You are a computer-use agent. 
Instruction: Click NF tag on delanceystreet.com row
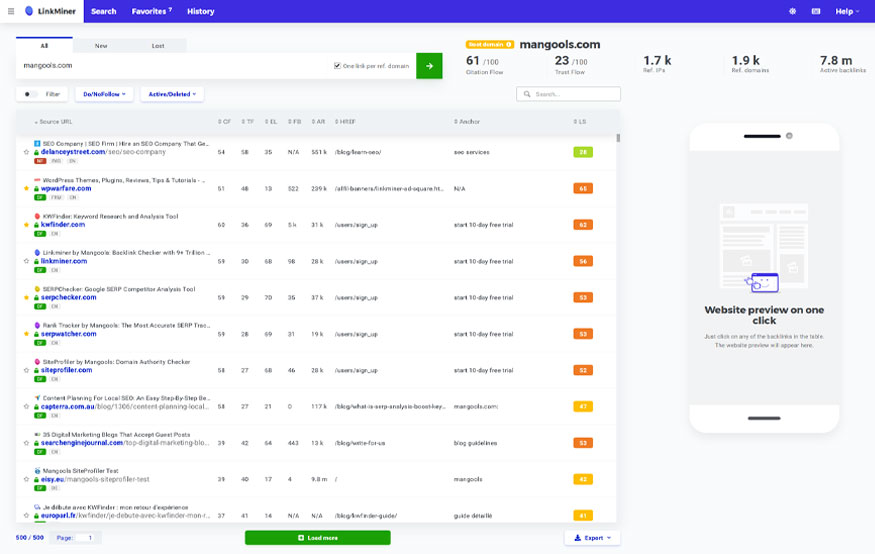[40, 161]
